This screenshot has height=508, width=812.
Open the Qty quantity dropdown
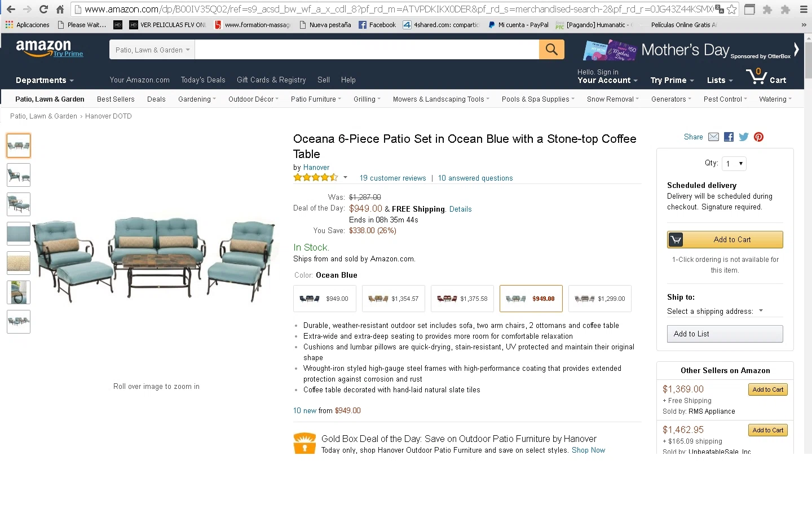tap(734, 164)
